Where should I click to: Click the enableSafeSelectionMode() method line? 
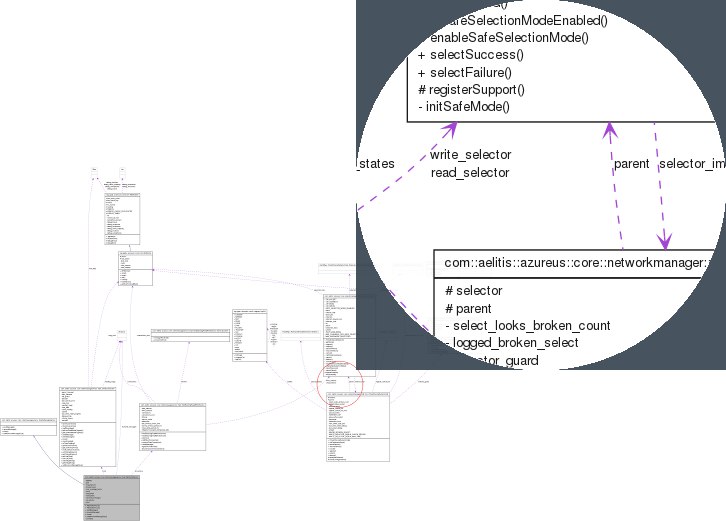[509, 38]
